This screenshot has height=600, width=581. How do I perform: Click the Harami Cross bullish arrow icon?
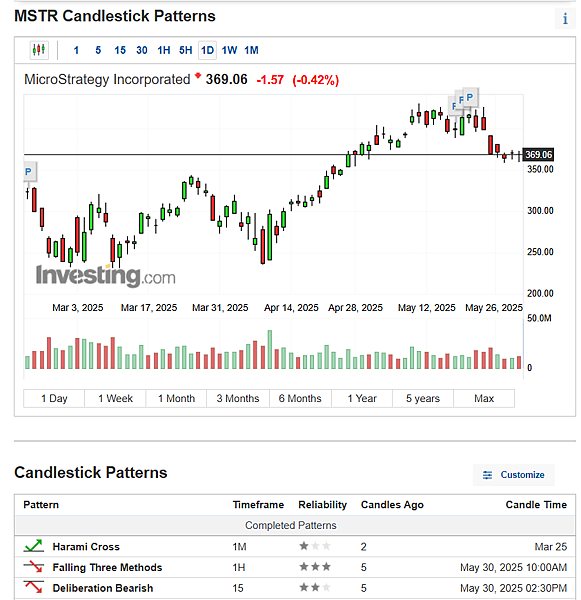34,546
